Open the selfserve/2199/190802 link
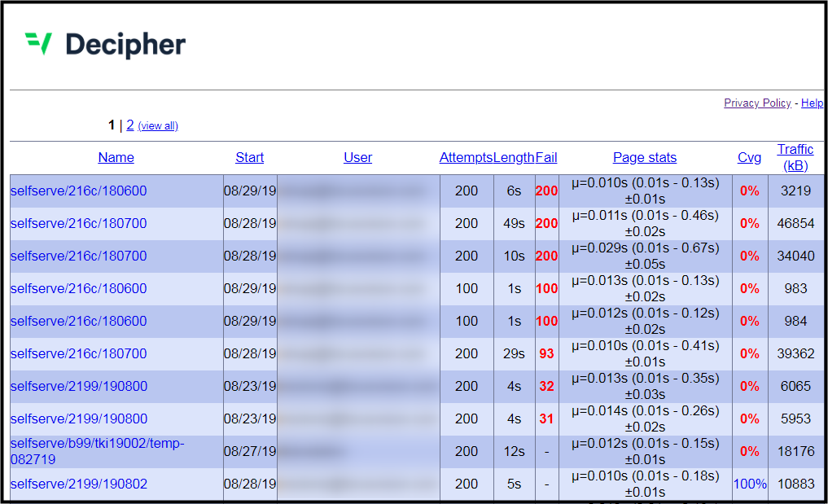Screen dimensions: 828x504 [x=79, y=484]
